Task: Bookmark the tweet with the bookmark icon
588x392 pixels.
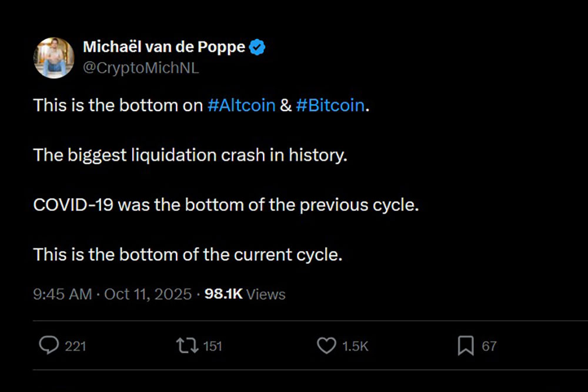Action: tap(466, 346)
